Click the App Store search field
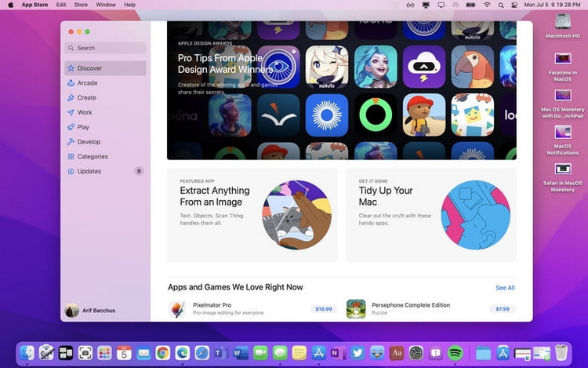 point(105,48)
